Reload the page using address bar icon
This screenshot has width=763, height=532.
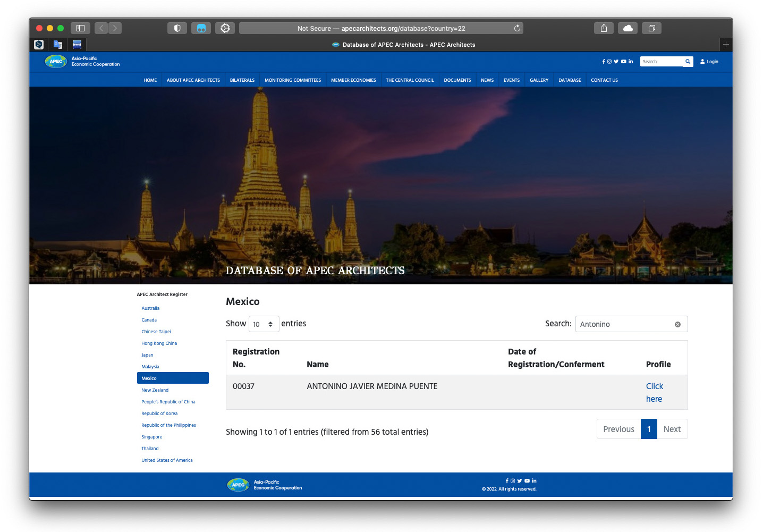pos(517,28)
